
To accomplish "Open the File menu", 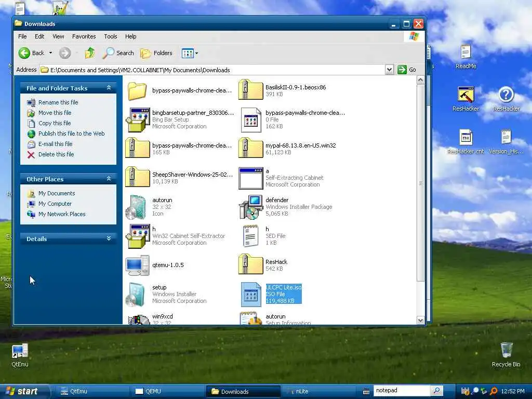I will pyautogui.click(x=22, y=36).
